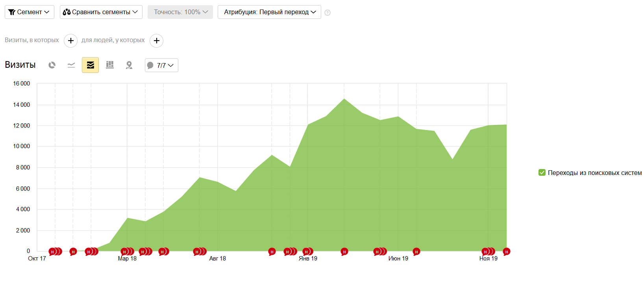Select the stacked area chart view
This screenshot has width=644, height=292.
90,65
